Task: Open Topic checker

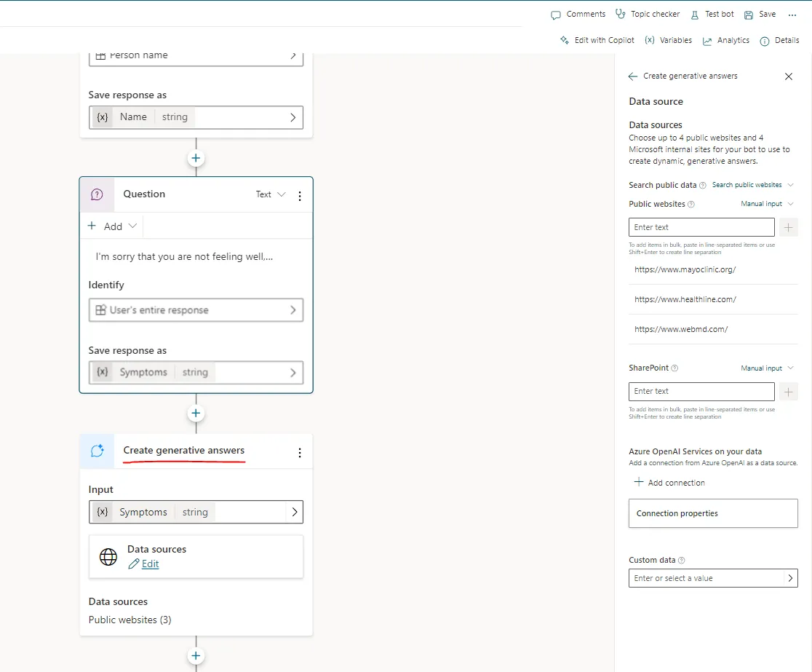Action: click(x=648, y=15)
